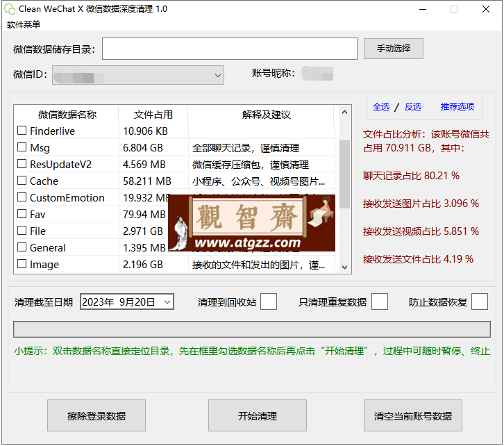Click the list scrollbar up arrow

[x=344, y=112]
